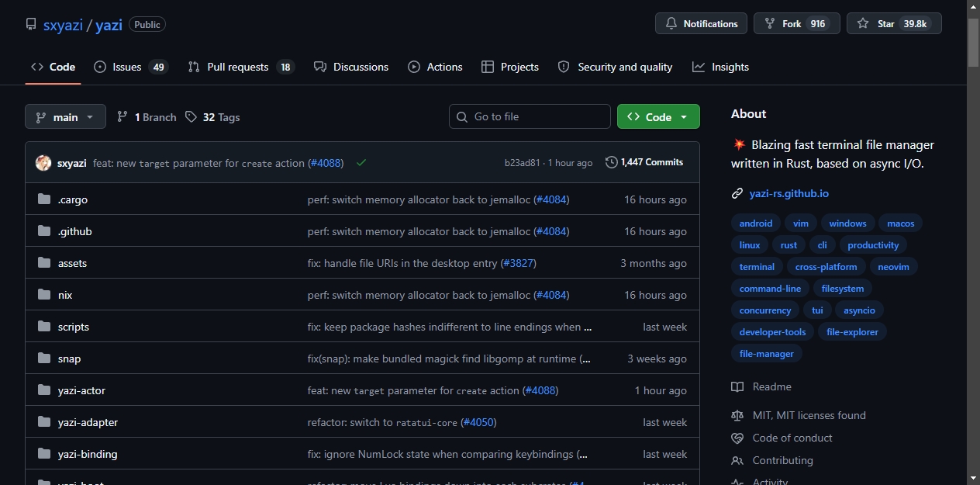Open the Code tab
The width and height of the screenshot is (980, 485).
click(x=53, y=67)
